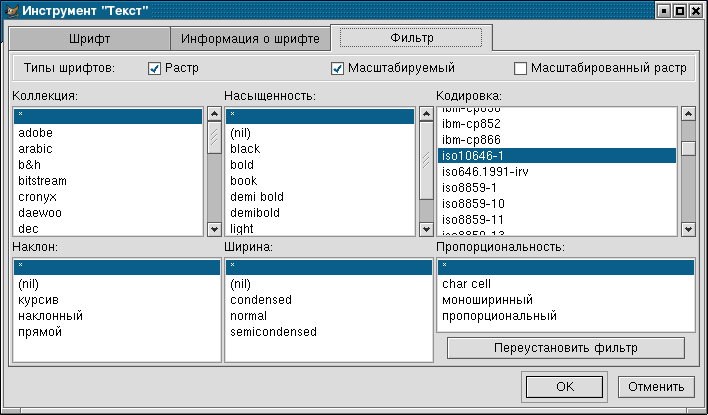The width and height of the screenshot is (708, 415).
Task: Select the * entry in the Насыщенность list
Action: [x=320, y=116]
